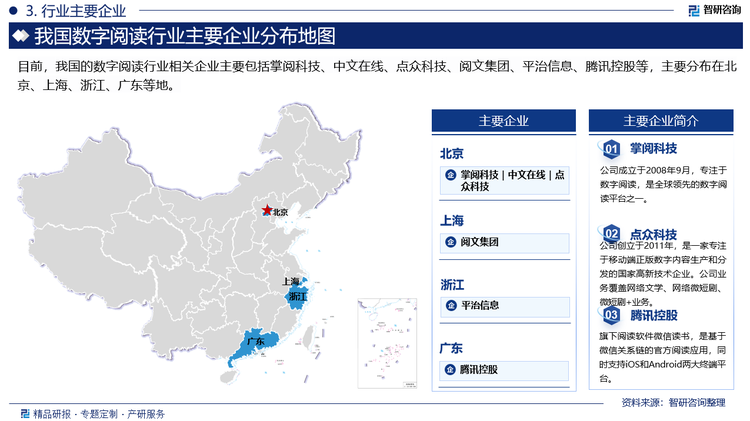Screen dimensions: 750x421
Task: Click the footer icon beside 精品研报
Action: point(25,413)
